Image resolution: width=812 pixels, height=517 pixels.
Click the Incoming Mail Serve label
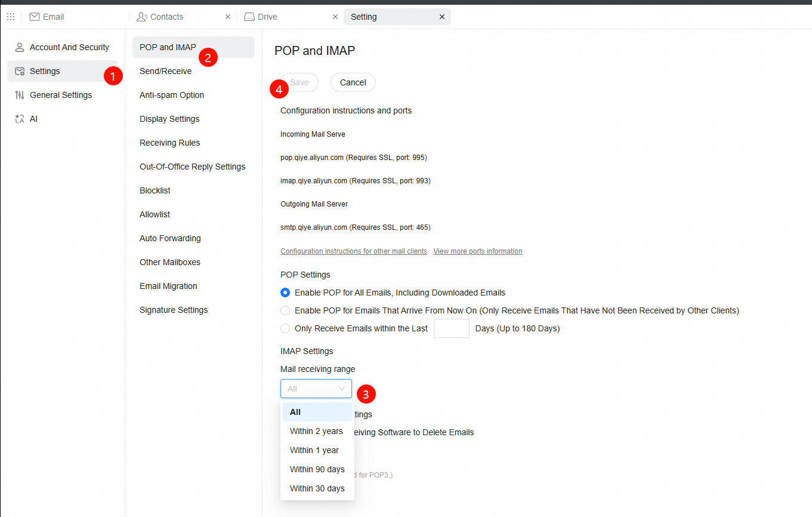pyautogui.click(x=313, y=134)
